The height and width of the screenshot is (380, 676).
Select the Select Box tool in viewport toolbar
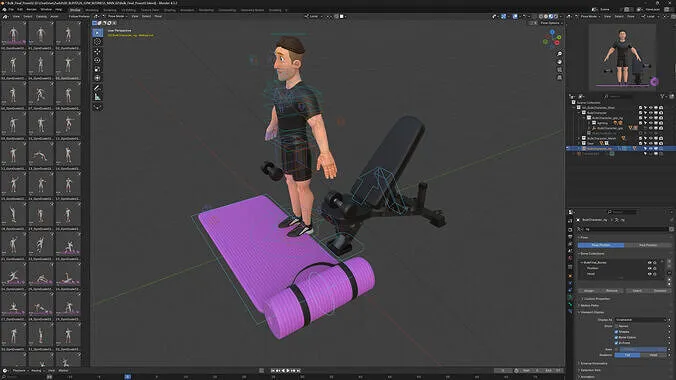click(97, 33)
